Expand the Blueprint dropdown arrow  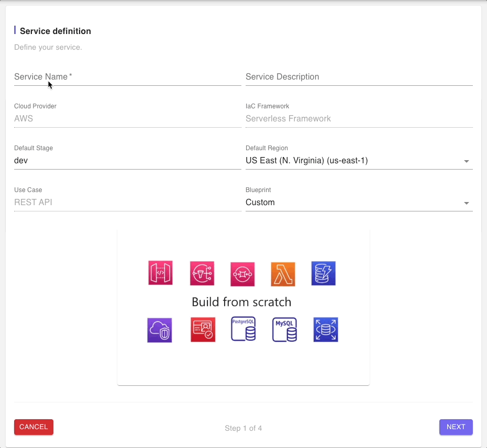466,203
